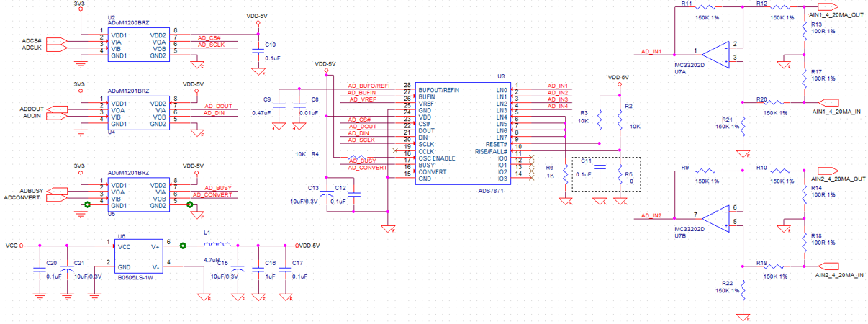Image resolution: width=868 pixels, height=324 pixels.
Task: Click the AD_VREF net label
Action: (361, 99)
